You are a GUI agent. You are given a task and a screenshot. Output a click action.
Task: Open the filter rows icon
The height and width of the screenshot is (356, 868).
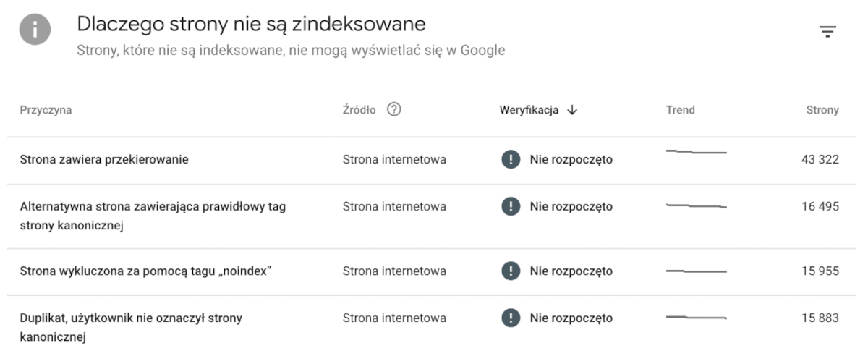(827, 32)
